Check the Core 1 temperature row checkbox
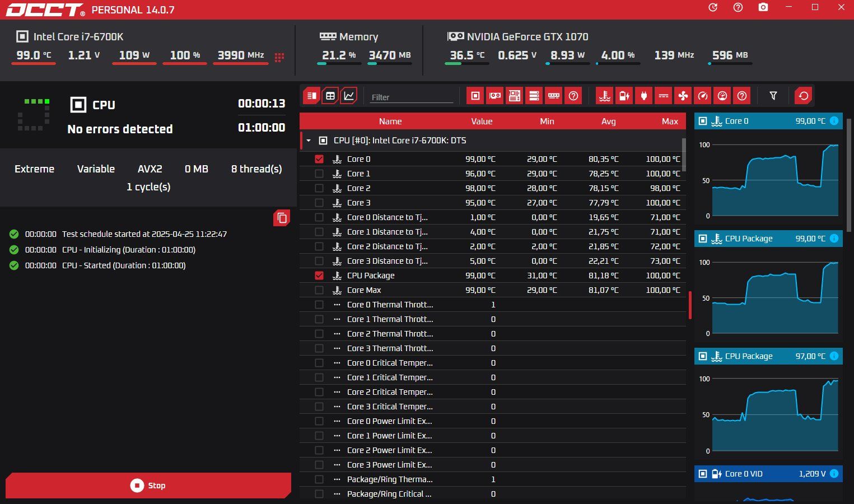Viewport: 854px width, 504px height. click(x=319, y=174)
